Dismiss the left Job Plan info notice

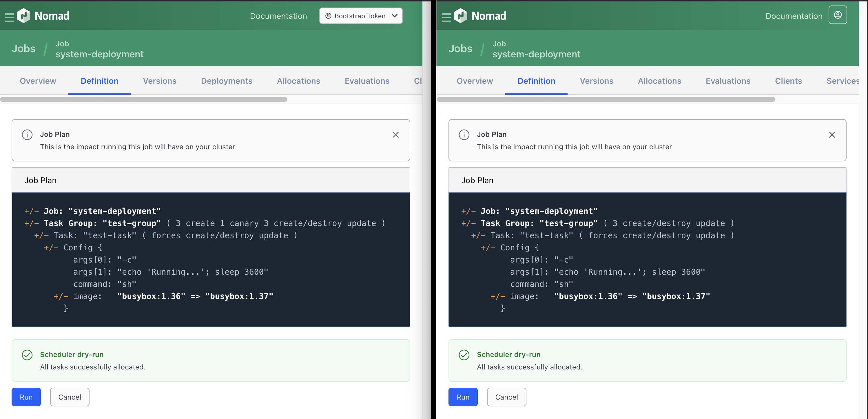[395, 135]
